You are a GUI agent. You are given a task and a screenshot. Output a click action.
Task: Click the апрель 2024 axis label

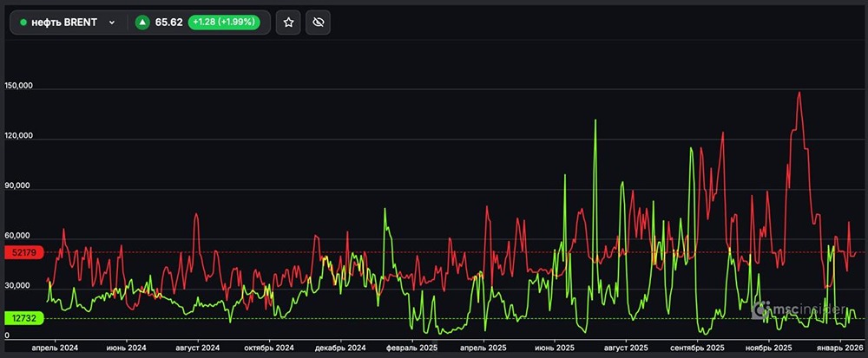point(55,348)
